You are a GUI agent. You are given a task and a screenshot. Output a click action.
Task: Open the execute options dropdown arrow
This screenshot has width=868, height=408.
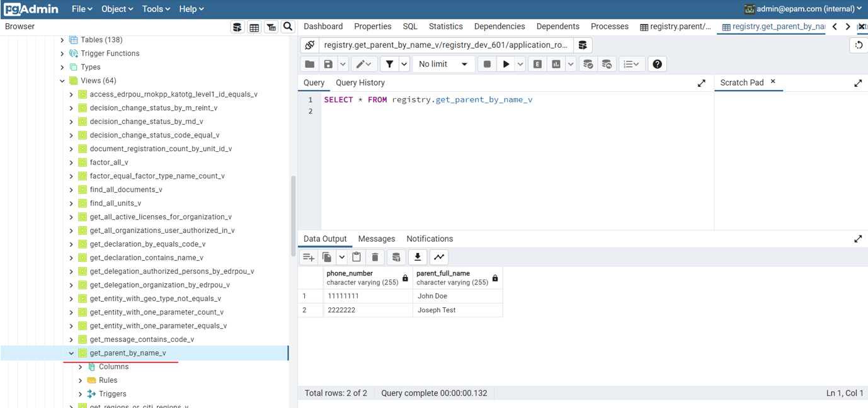520,64
